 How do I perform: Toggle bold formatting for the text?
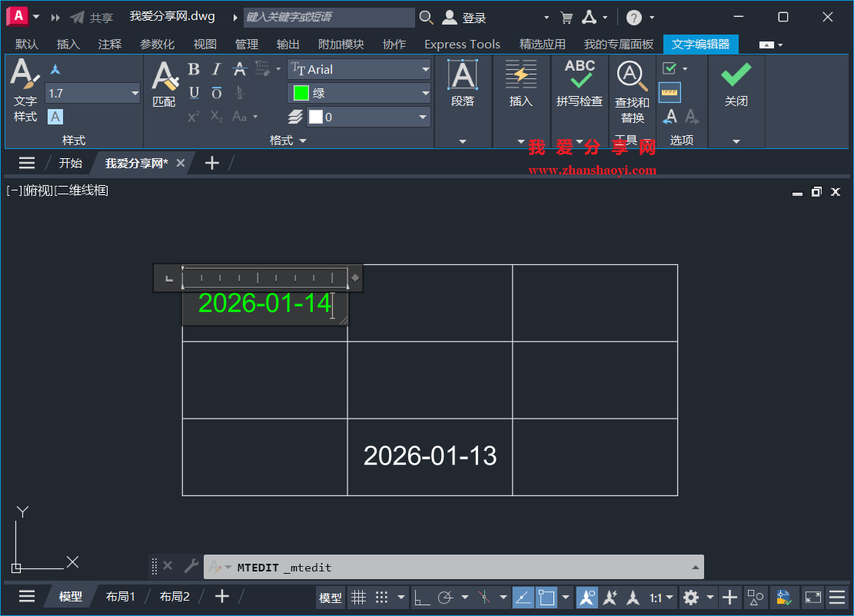coord(194,68)
